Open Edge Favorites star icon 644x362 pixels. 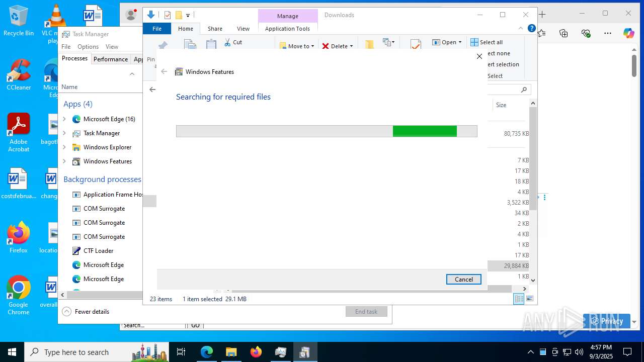(542, 33)
